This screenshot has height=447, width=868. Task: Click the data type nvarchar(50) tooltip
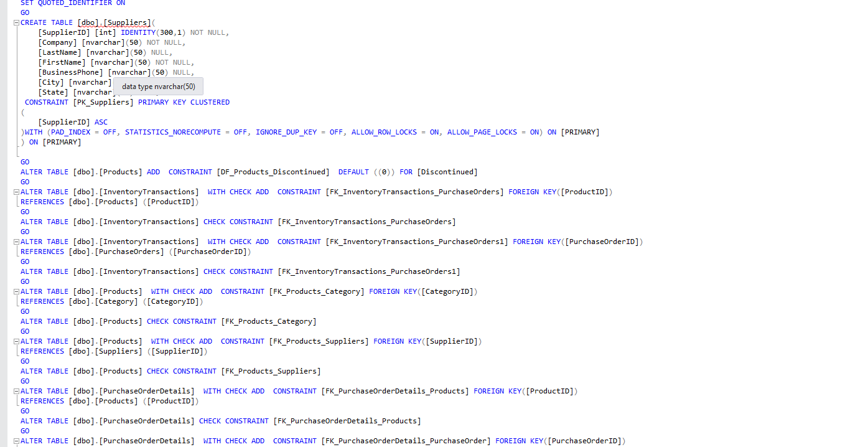[157, 85]
